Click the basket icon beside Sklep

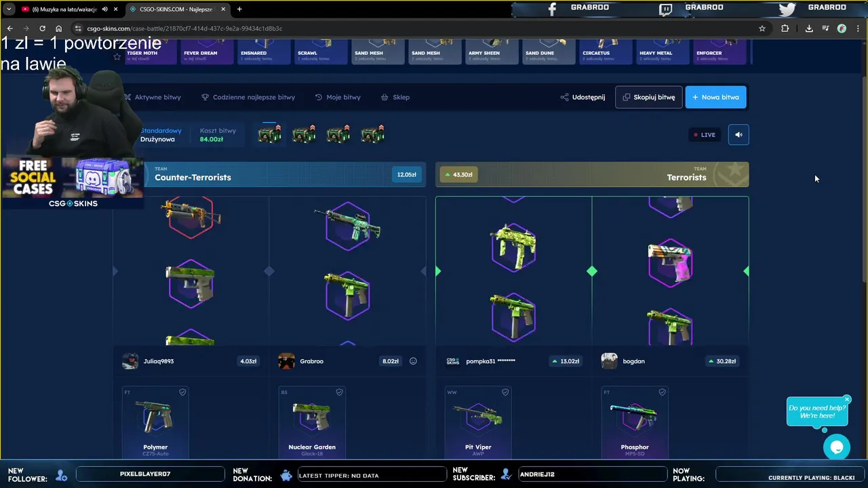click(x=384, y=97)
